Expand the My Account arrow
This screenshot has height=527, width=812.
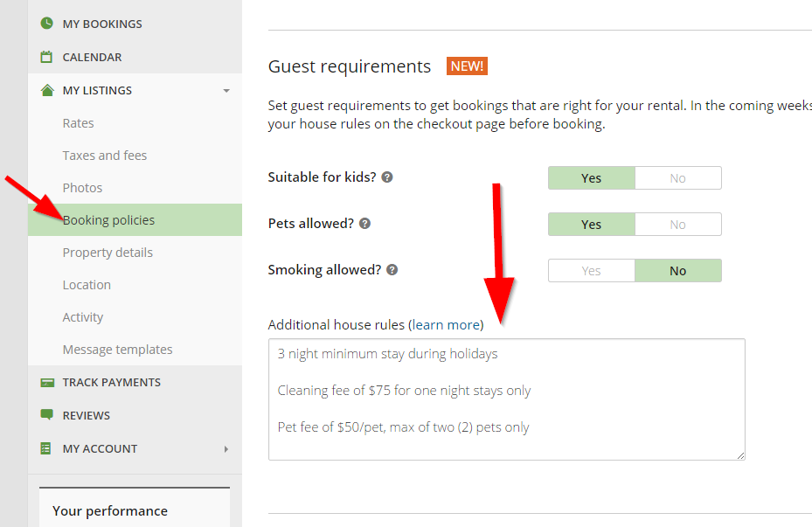[x=226, y=449]
